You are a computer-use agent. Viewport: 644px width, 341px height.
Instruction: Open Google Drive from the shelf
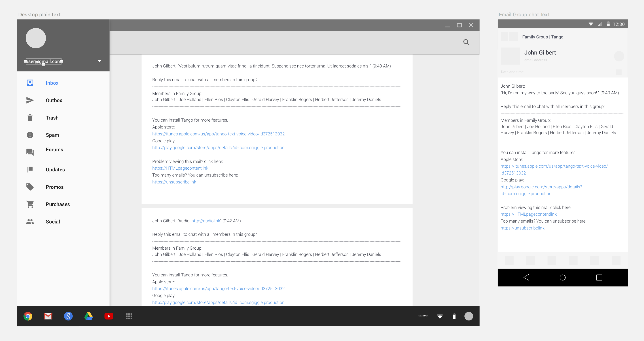click(x=89, y=316)
